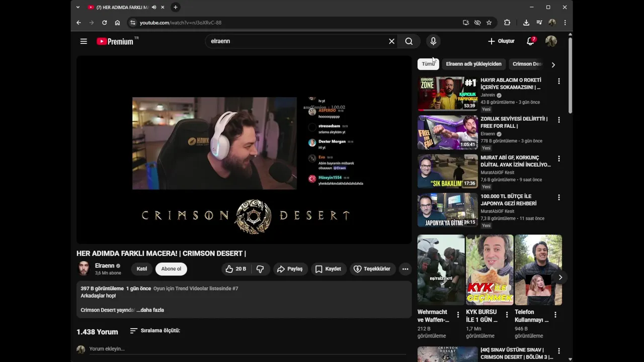This screenshot has width=644, height=362.
Task: Open options for HAYIR ABLACIM video
Action: [x=558, y=81]
